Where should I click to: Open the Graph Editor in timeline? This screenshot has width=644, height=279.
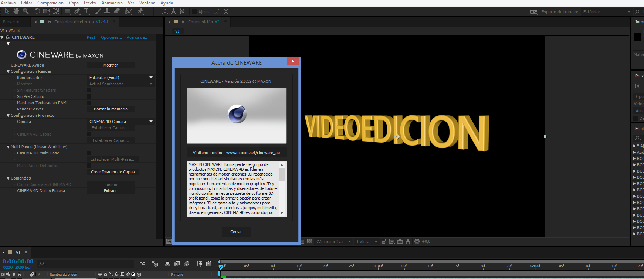(209, 264)
